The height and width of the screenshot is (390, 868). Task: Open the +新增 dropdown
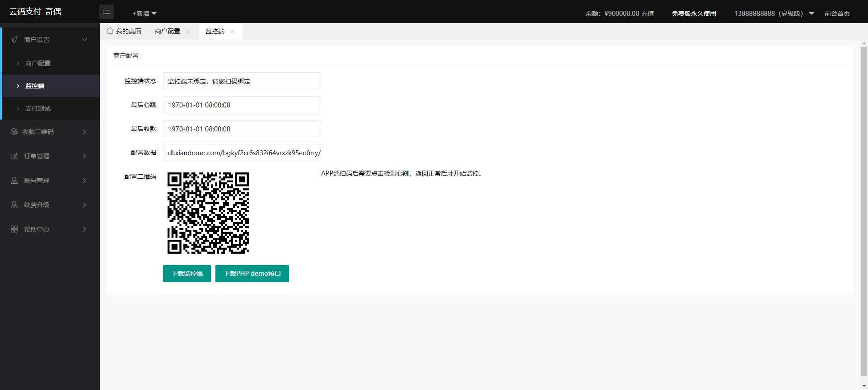pos(144,14)
